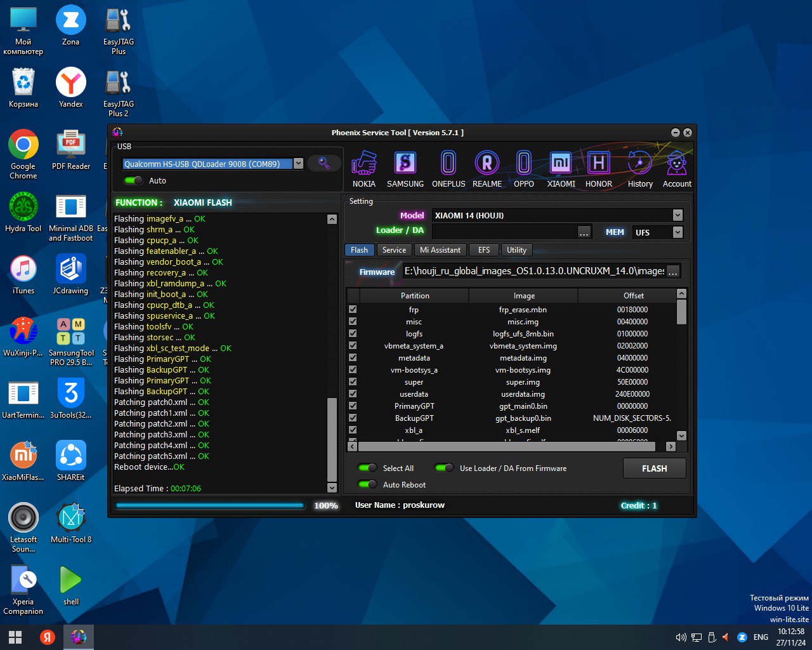Open the SAMSUNG brand section
The image size is (812, 650).
click(x=405, y=169)
